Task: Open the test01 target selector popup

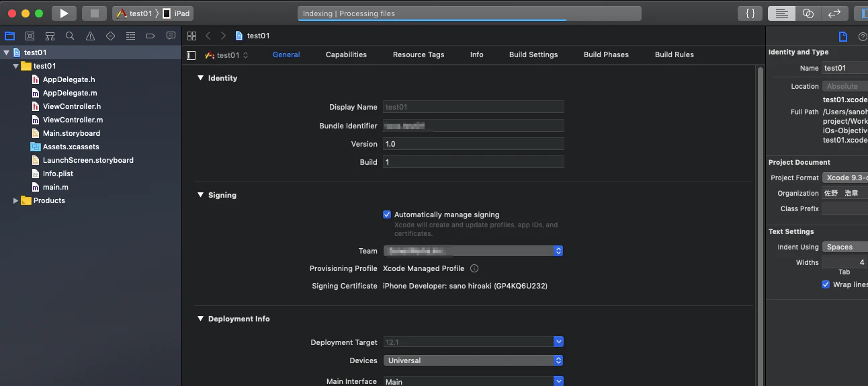Action: [227, 55]
